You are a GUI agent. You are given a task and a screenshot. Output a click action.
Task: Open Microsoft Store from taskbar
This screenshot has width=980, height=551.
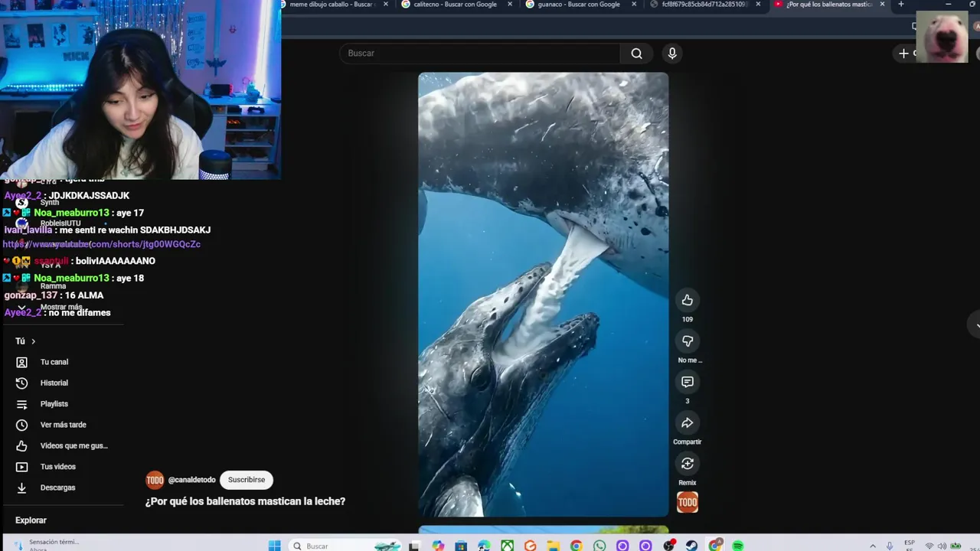[x=461, y=546]
